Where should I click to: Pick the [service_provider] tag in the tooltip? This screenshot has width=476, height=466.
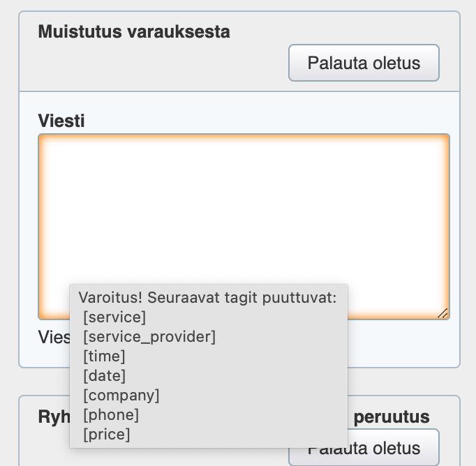pos(149,337)
